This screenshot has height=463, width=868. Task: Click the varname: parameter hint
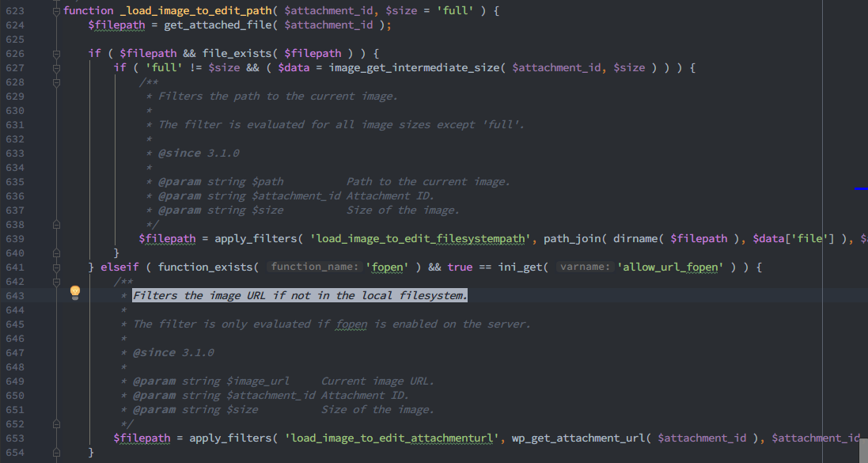pos(585,267)
